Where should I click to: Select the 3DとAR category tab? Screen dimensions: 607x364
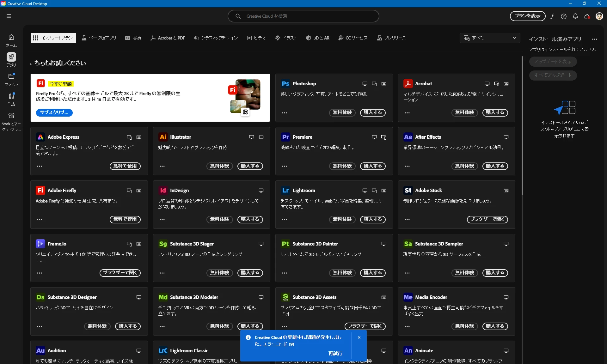318,38
